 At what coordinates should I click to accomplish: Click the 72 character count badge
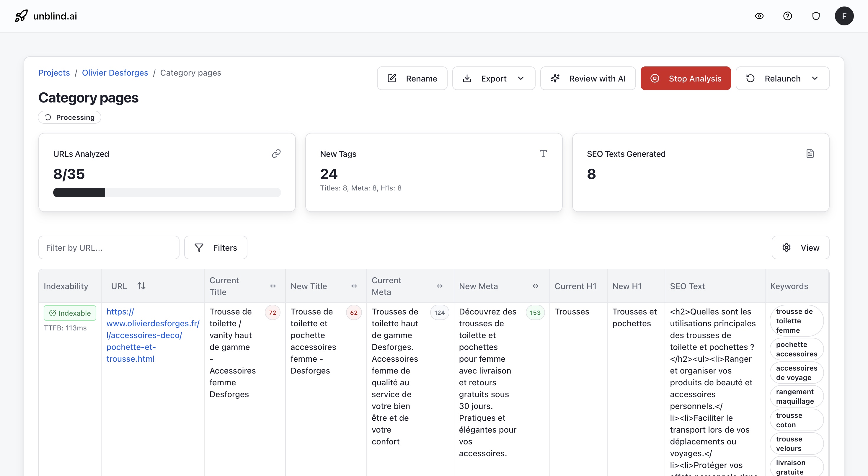[272, 312]
